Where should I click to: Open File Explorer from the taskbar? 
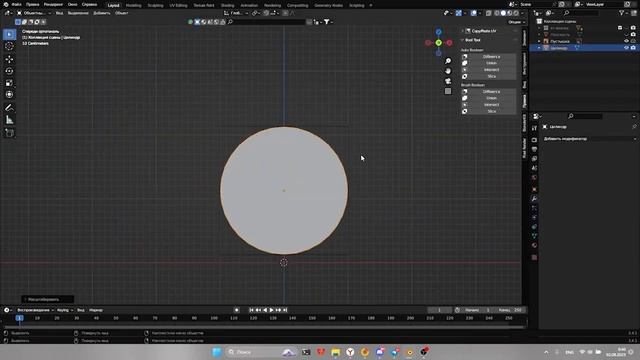336,352
